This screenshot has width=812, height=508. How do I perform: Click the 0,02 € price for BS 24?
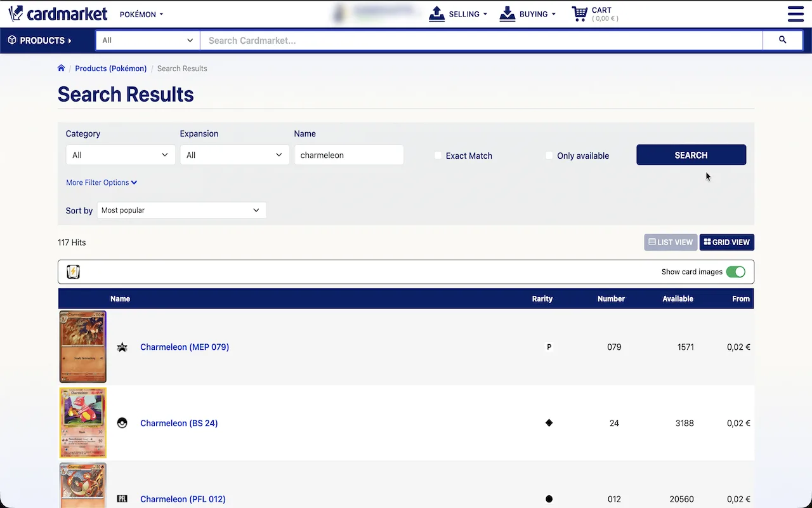pos(739,423)
